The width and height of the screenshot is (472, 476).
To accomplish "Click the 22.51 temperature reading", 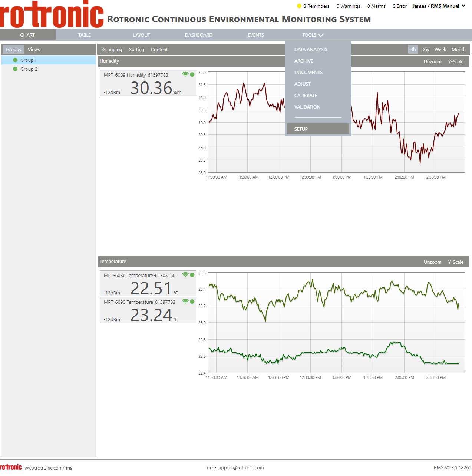I will pyautogui.click(x=151, y=289).
